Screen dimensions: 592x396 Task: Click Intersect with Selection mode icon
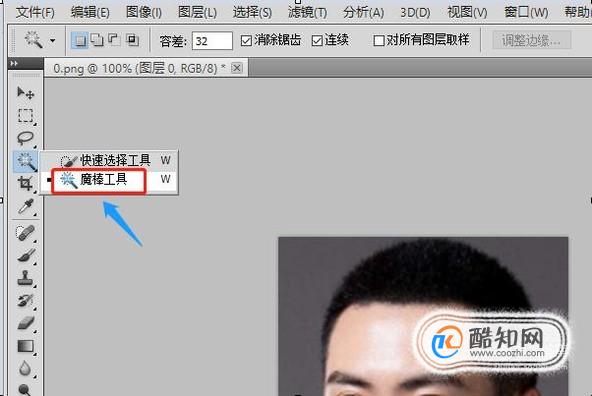[132, 40]
